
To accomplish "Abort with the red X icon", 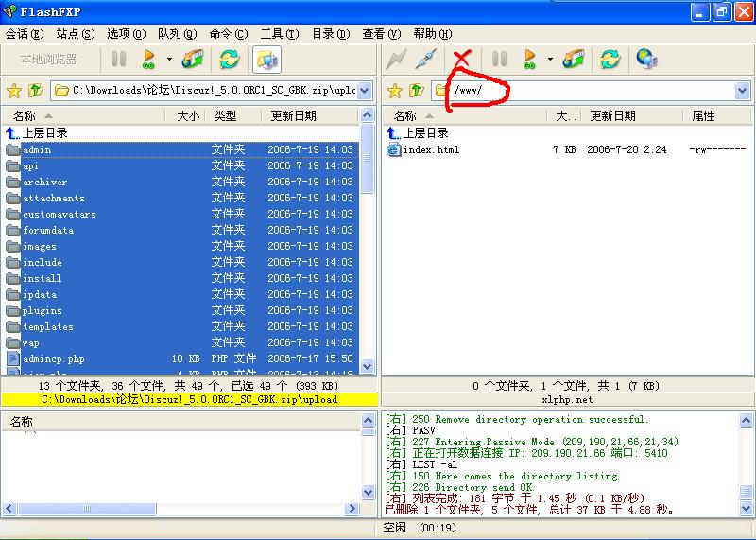I will pyautogui.click(x=462, y=60).
